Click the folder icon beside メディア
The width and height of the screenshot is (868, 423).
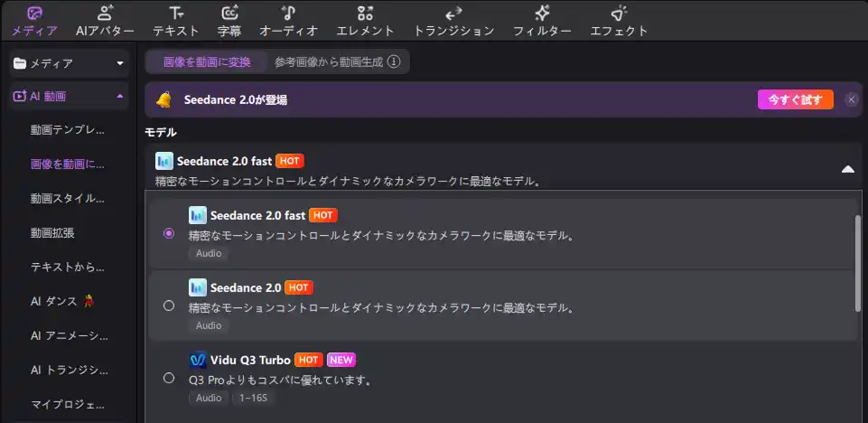coord(20,63)
